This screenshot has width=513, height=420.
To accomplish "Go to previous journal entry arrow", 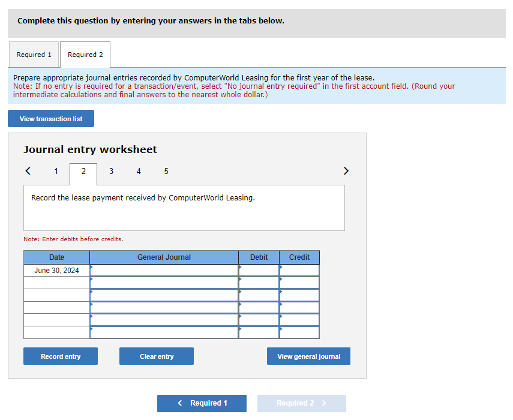I will pyautogui.click(x=28, y=171).
